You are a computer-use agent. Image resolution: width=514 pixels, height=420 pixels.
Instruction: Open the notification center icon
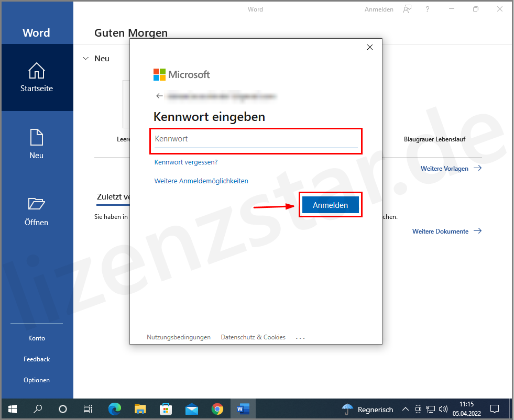tap(494, 409)
